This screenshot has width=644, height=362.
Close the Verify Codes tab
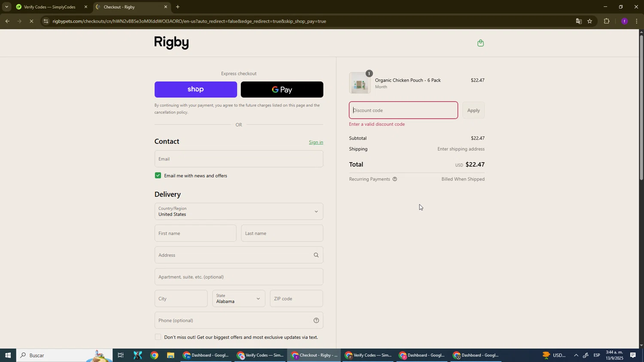click(x=86, y=7)
